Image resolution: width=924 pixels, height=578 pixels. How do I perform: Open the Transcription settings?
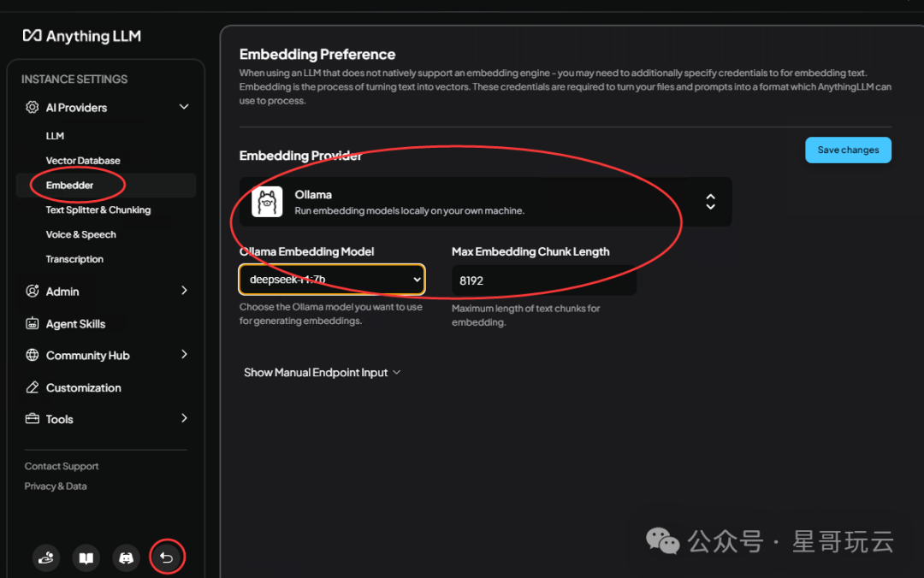74,259
